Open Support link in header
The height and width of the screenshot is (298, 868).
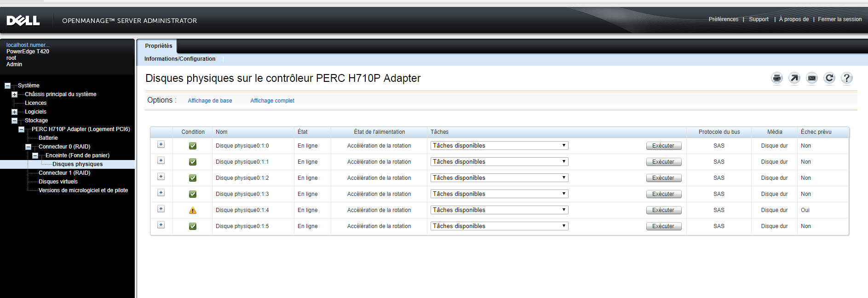click(x=759, y=19)
